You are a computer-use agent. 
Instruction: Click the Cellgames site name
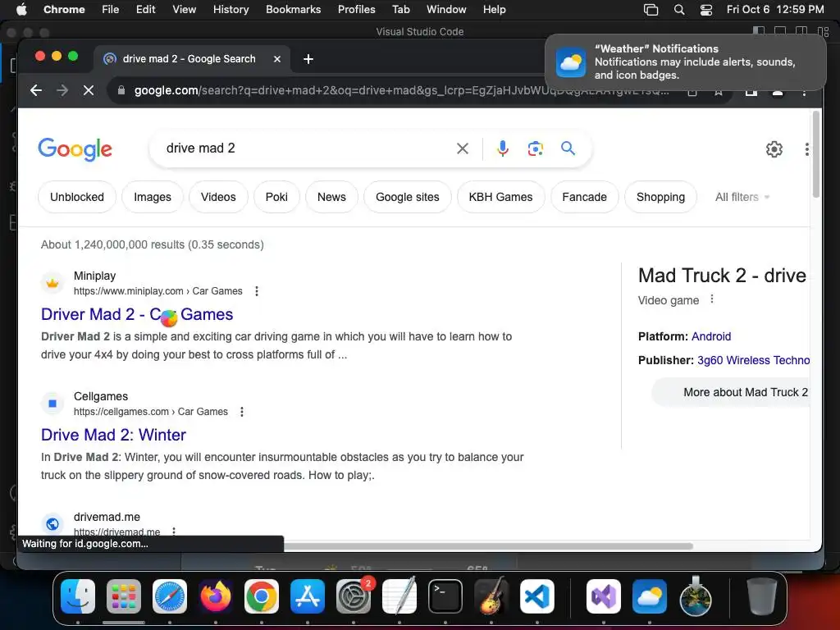pos(101,396)
